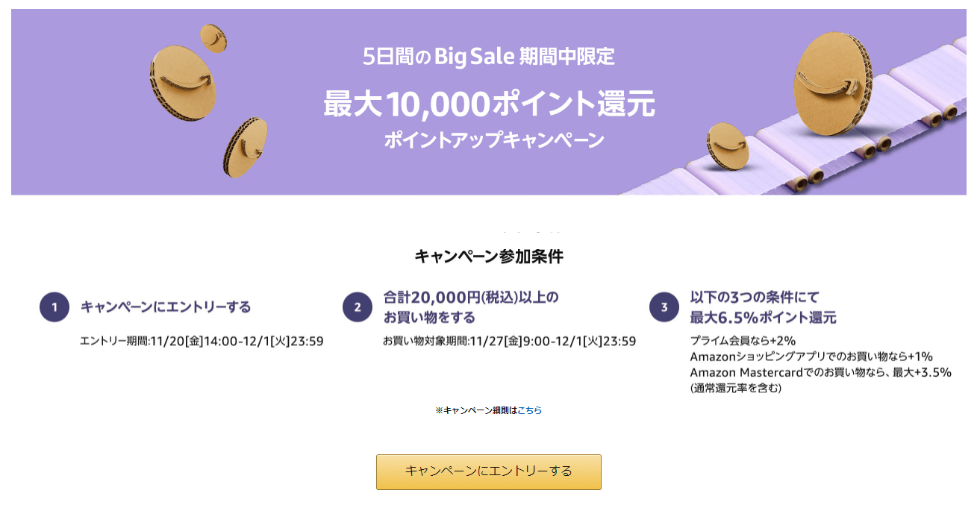
Task: Click the Amazon Mastercard +3.5% condition line
Action: (x=820, y=372)
